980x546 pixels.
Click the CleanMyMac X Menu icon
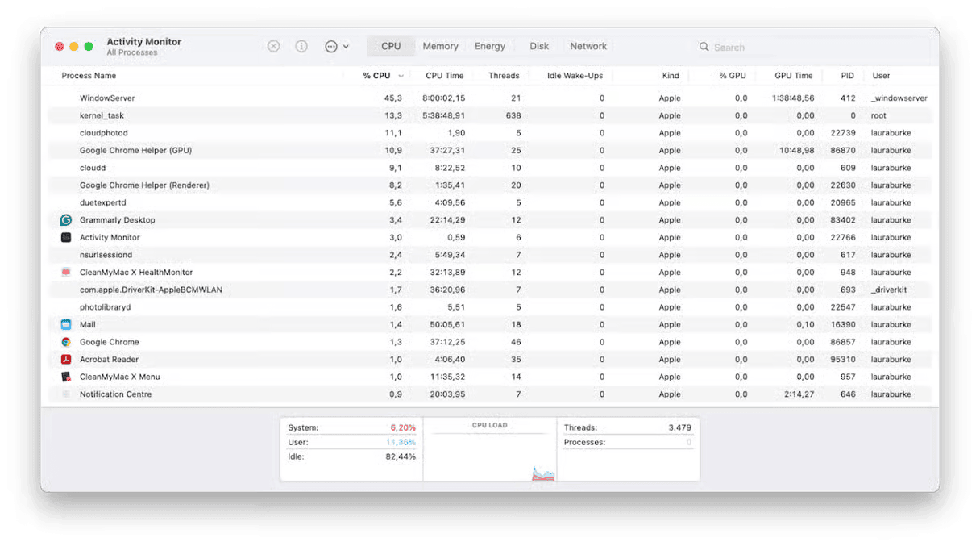pyautogui.click(x=66, y=377)
